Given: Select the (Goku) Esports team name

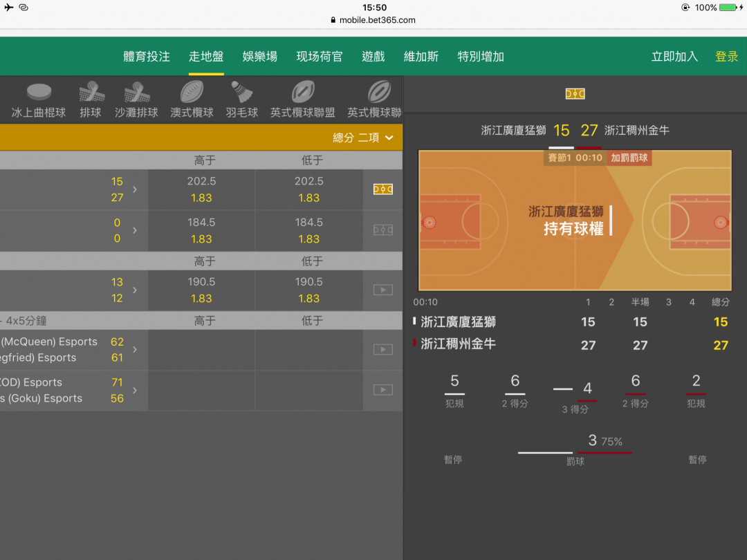Looking at the screenshot, I should tap(41, 399).
